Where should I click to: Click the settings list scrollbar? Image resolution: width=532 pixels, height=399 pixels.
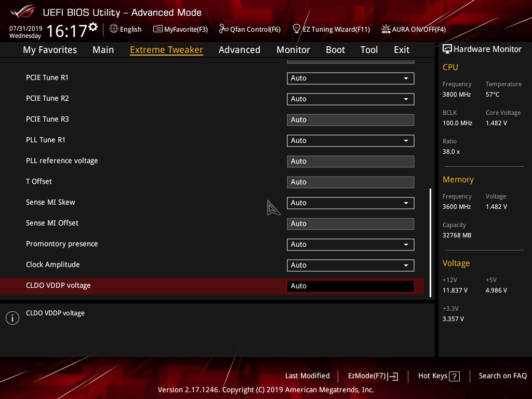431,243
